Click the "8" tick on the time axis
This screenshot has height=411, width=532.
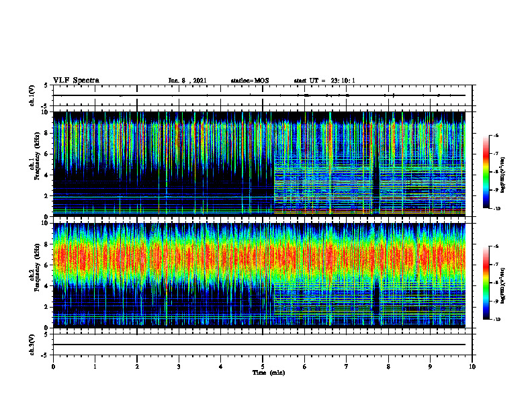pyautogui.click(x=388, y=367)
